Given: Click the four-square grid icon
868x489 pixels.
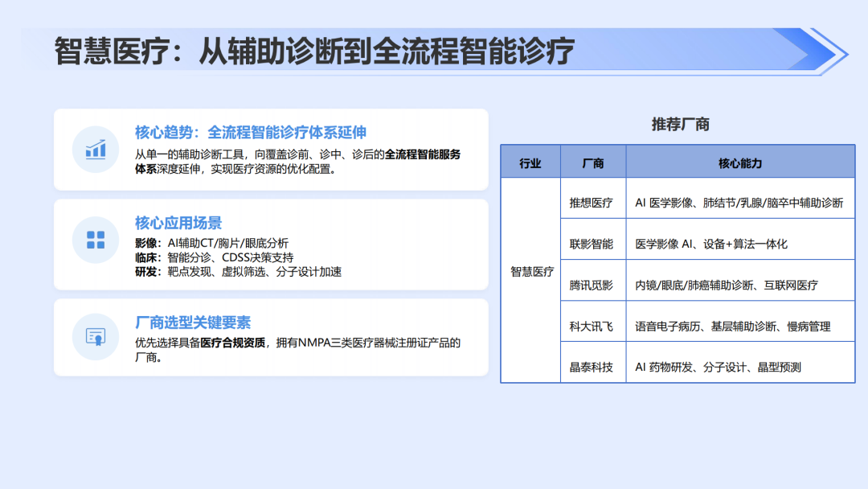Looking at the screenshot, I should point(96,240).
